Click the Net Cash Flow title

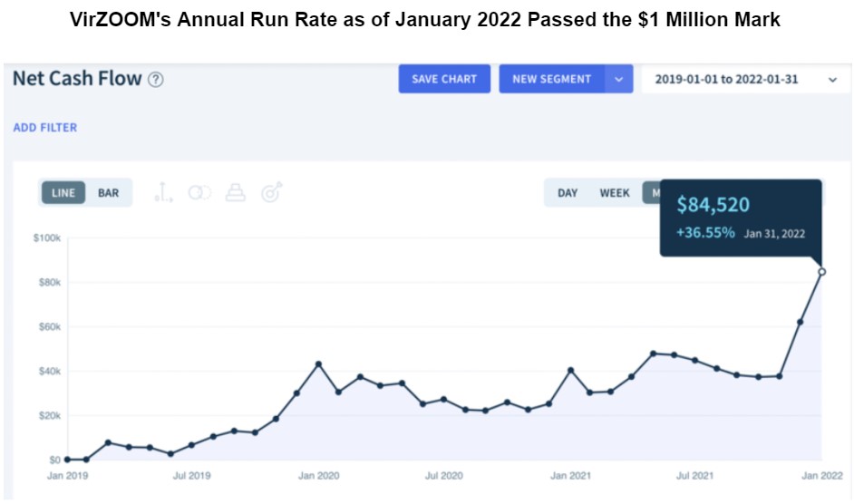coord(77,79)
